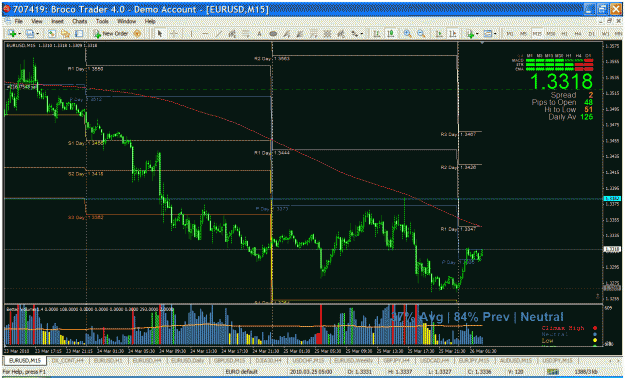Select the W1 timeframe button

[x=605, y=34]
